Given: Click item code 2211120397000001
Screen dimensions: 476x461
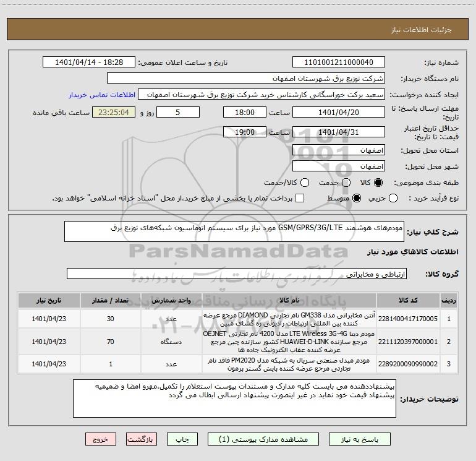Looking at the screenshot, I should coord(408,342).
